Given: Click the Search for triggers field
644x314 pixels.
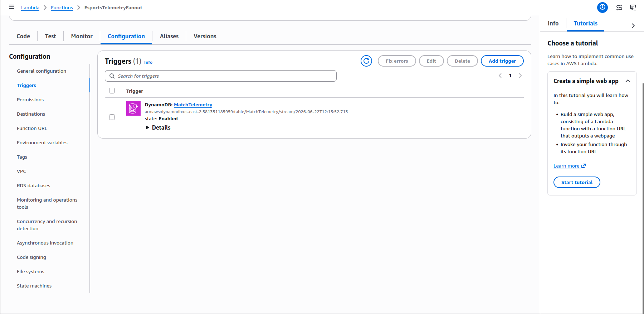Looking at the screenshot, I should pos(221,76).
